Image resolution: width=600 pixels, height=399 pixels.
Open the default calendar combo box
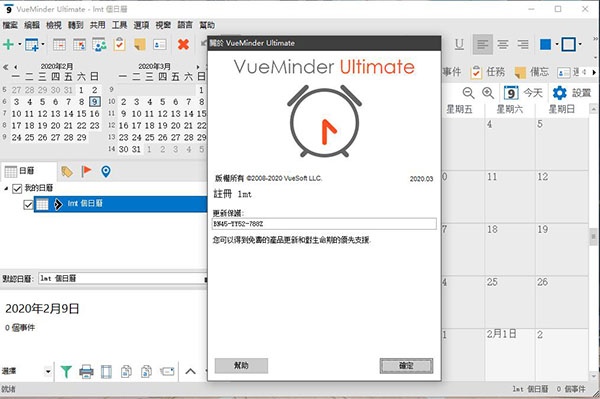click(122, 278)
